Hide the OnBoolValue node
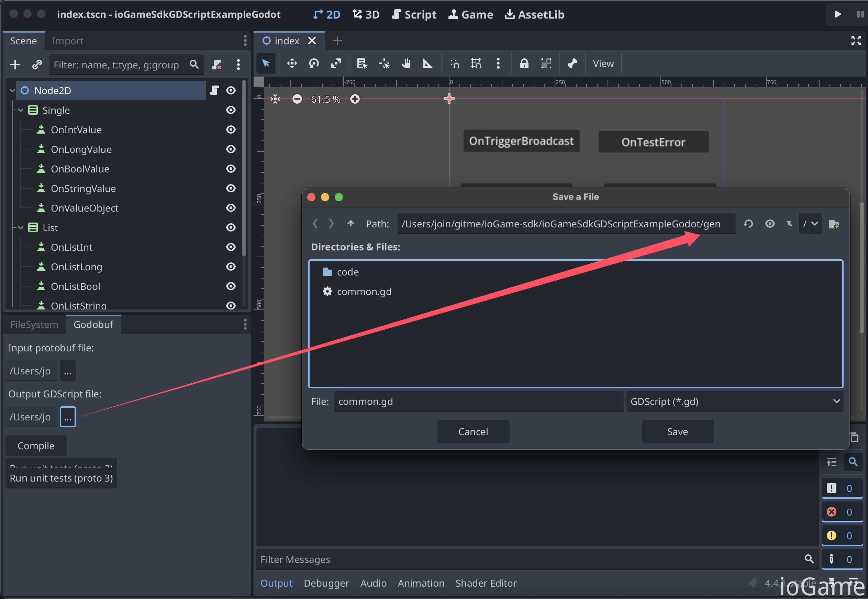Viewport: 868px width, 599px height. pos(231,169)
